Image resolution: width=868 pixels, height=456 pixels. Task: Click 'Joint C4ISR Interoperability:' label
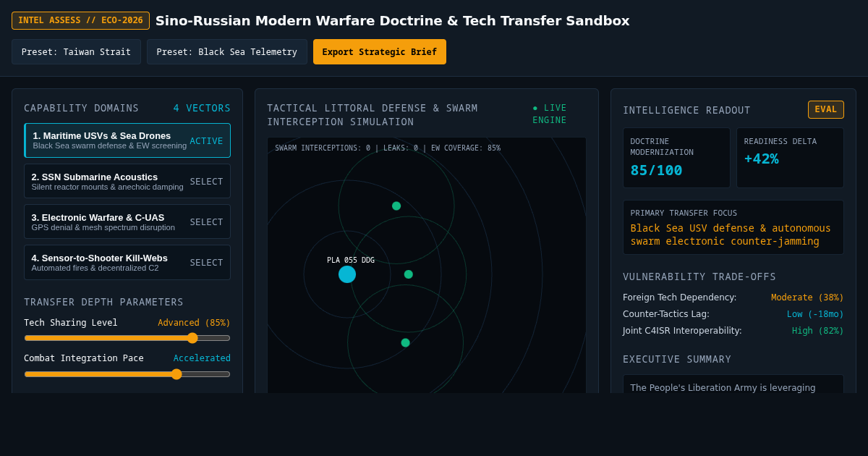(x=682, y=331)
